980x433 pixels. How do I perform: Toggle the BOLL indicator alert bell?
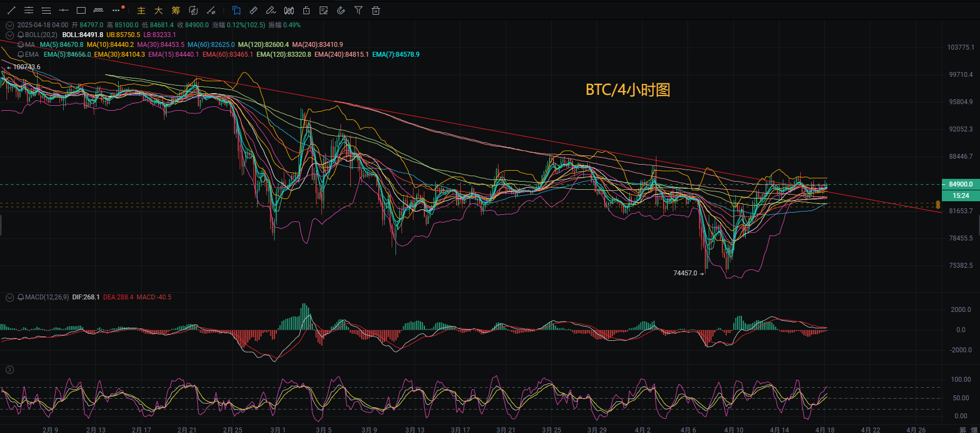[21, 35]
